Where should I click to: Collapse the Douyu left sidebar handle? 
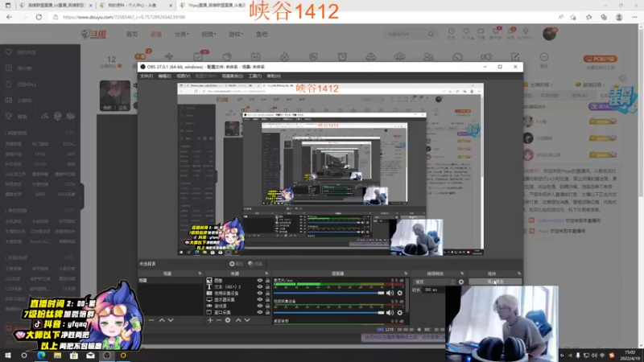click(x=82, y=196)
